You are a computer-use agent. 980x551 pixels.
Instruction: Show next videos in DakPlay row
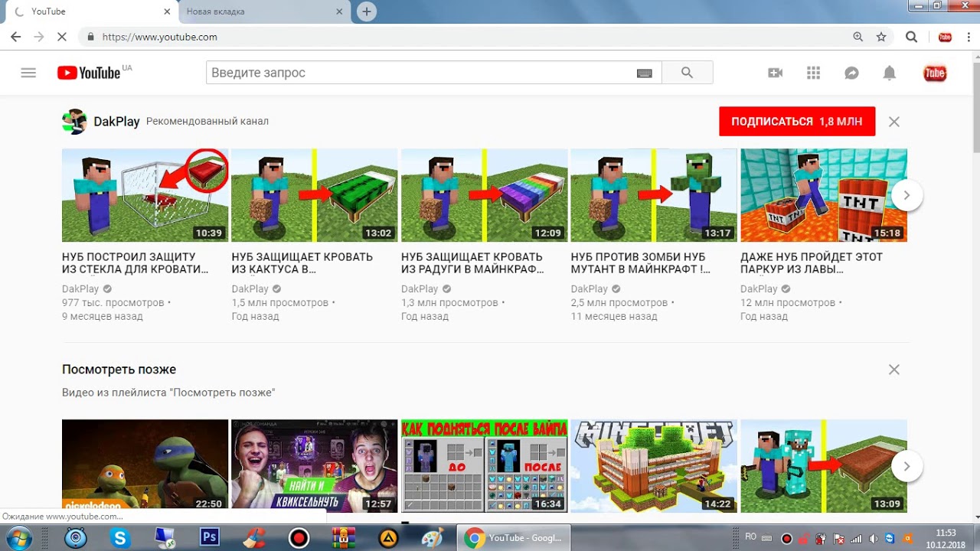tap(906, 195)
